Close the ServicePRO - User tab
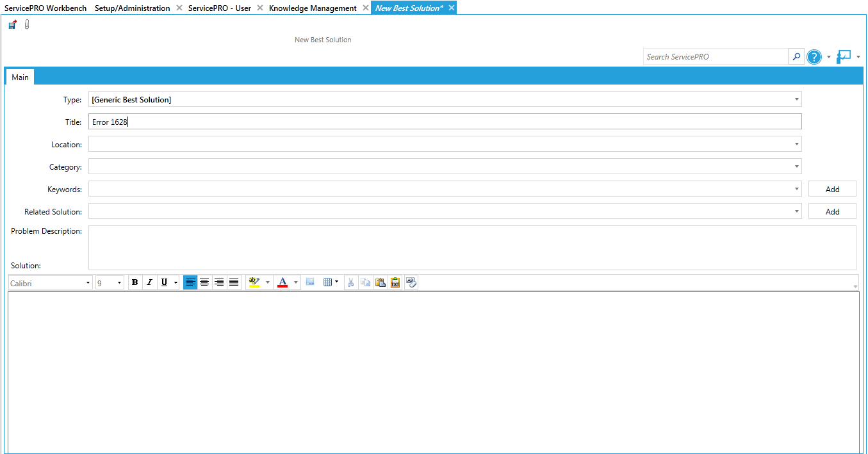 tap(259, 8)
